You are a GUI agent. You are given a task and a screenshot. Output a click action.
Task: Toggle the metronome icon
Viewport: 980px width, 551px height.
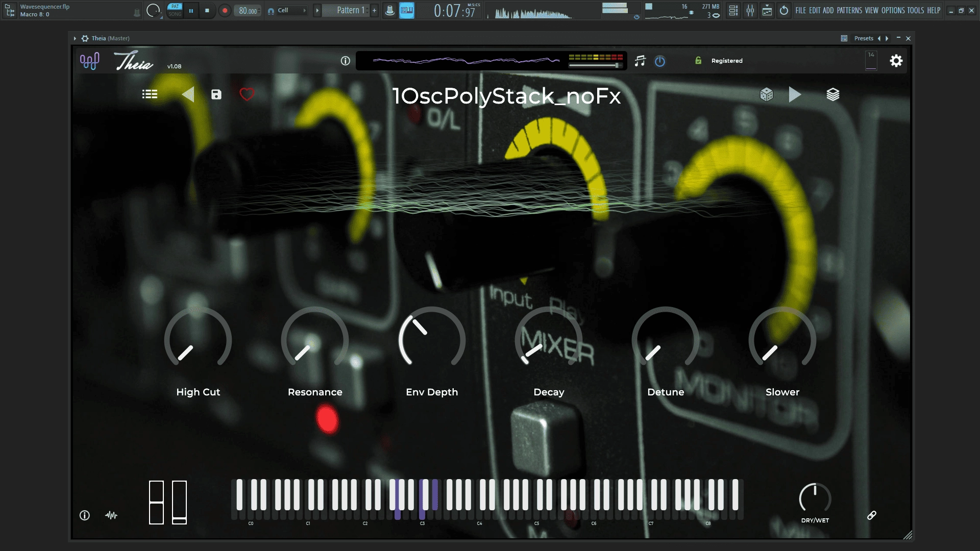point(389,10)
